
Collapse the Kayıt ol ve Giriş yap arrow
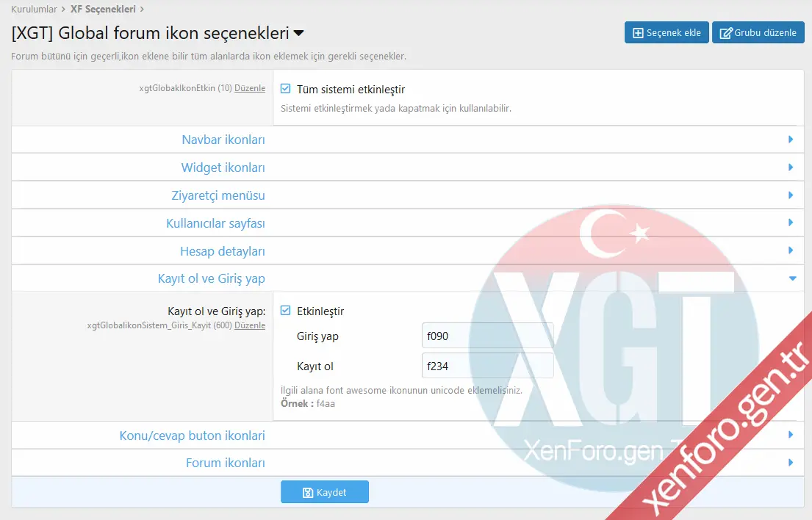[792, 278]
